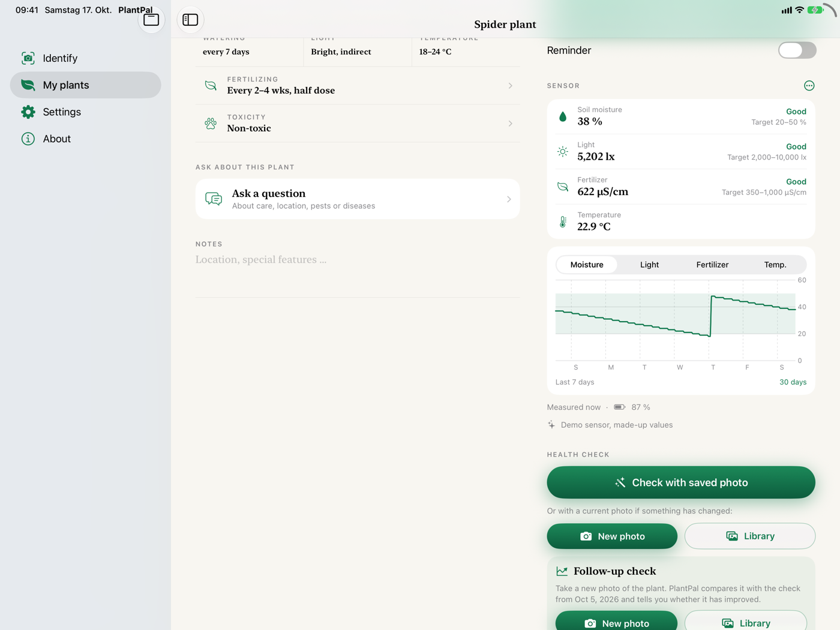840x630 pixels.
Task: Click the moisture line chart
Action: (676, 321)
